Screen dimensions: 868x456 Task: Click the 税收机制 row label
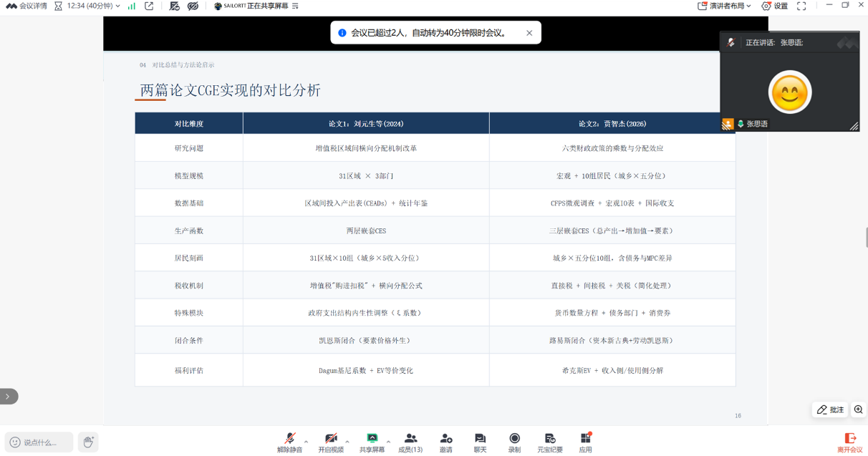click(189, 286)
